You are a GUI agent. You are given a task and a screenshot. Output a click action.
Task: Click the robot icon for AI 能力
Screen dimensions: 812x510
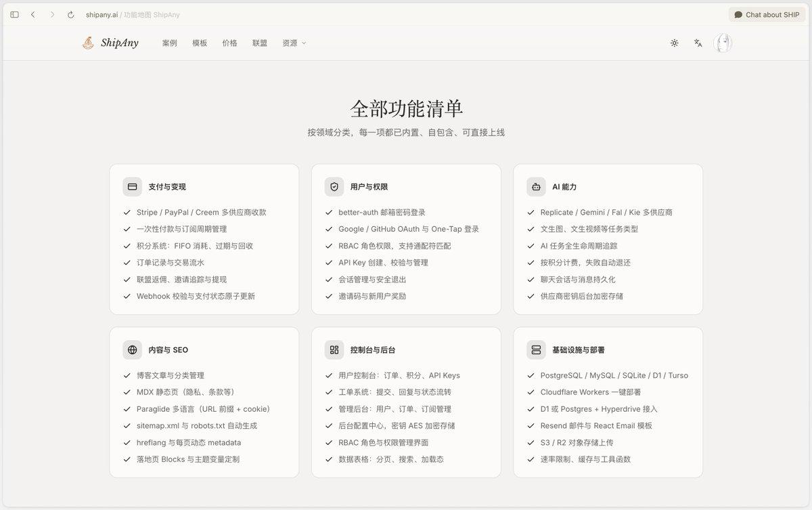[536, 187]
